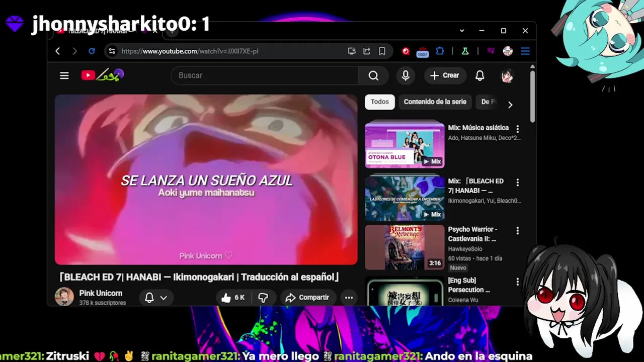The image size is (644, 362).
Task: Open options for Mix: BLEACH ED 7
Action: 518,183
